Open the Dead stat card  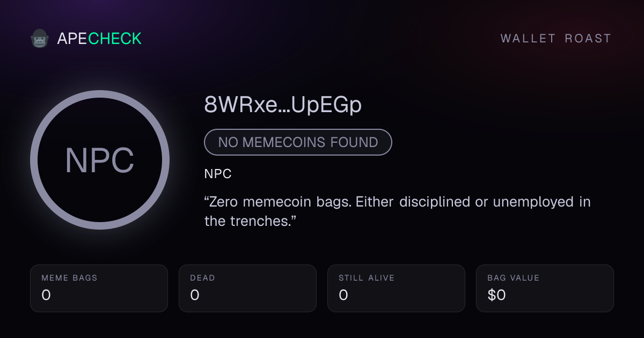click(x=247, y=288)
